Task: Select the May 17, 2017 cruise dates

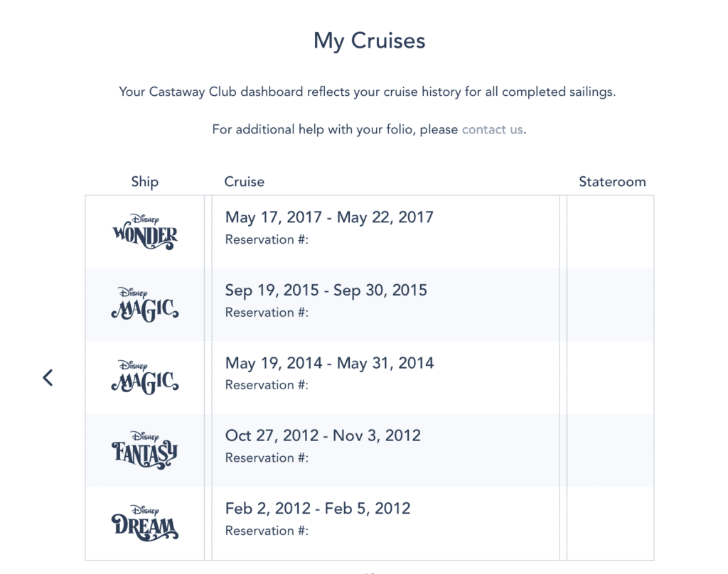Action: coord(329,217)
